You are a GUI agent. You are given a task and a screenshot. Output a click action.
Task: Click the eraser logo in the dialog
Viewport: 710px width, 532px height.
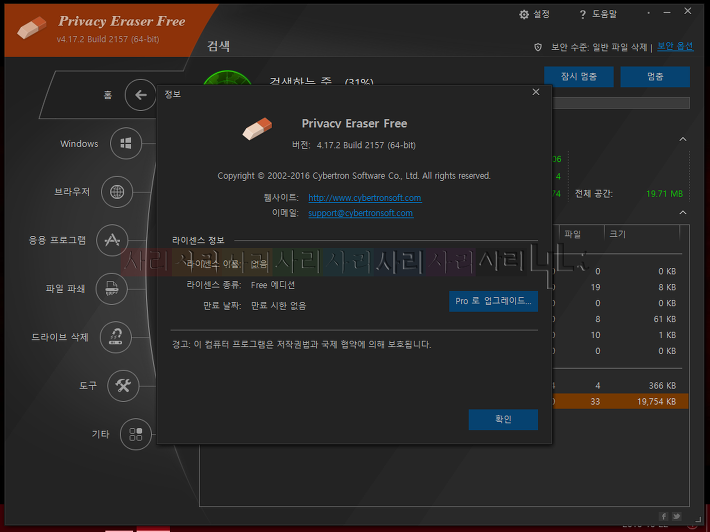coord(257,129)
